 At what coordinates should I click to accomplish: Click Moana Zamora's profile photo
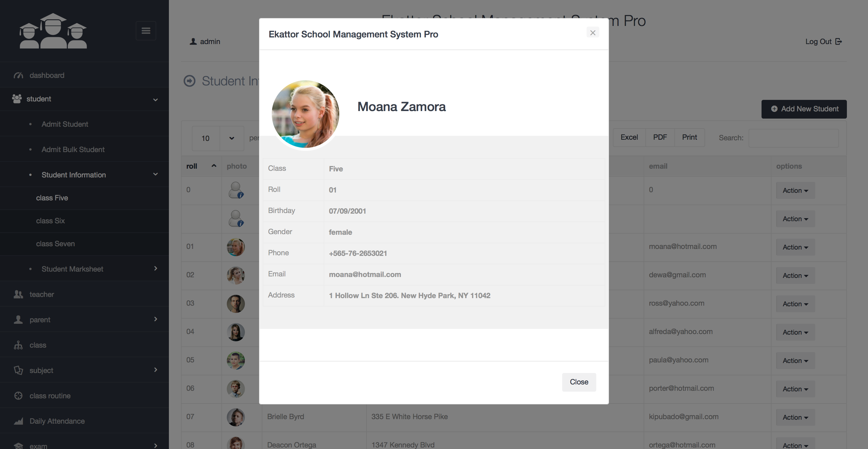coord(305,114)
